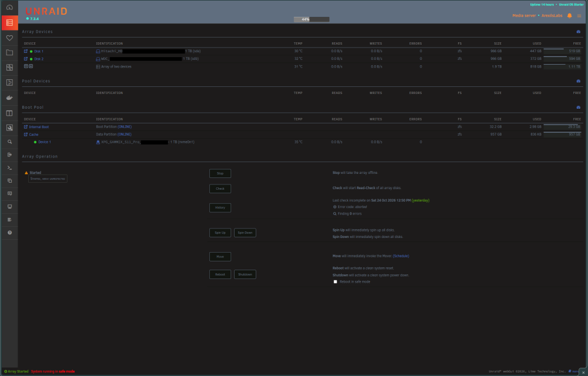Open the Internal Boot link
Image resolution: width=588 pixels, height=376 pixels.
39,126
